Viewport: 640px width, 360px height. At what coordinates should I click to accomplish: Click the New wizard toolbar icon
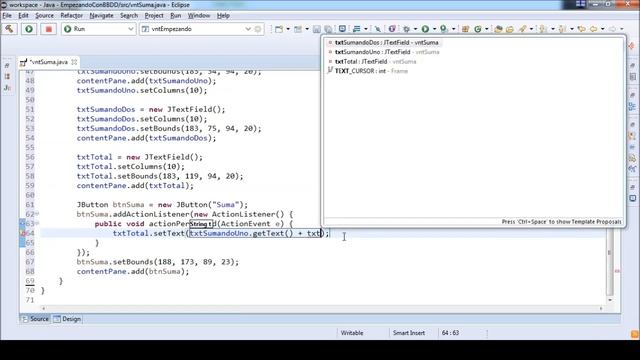[x=279, y=29]
